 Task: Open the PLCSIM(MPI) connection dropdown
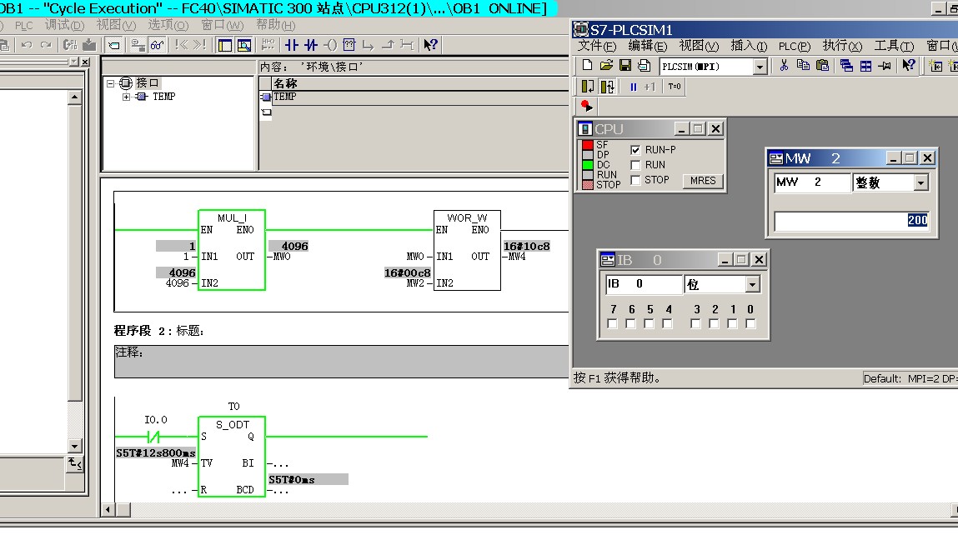(x=760, y=67)
